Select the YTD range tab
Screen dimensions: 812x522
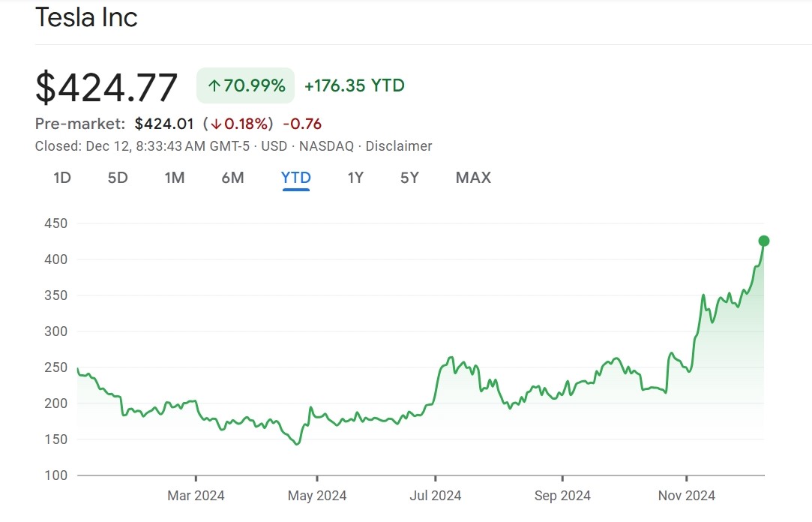tap(295, 178)
